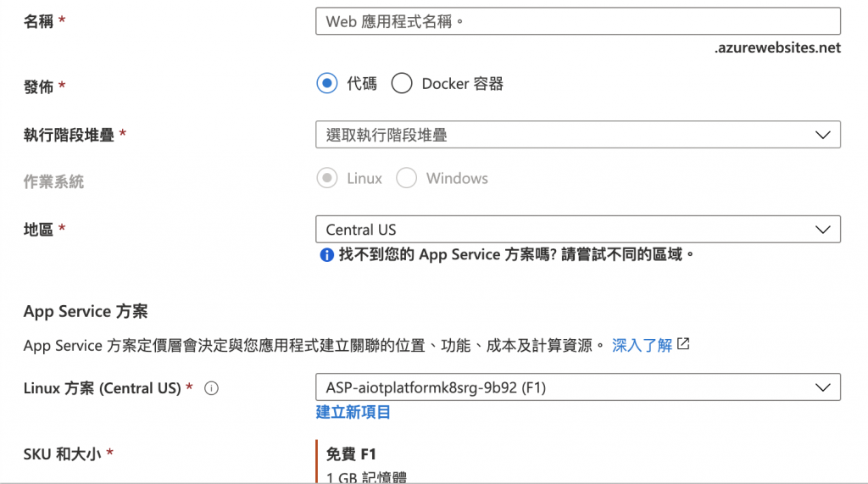This screenshot has height=484, width=868.
Task: Click the SKU 和大小 field label
Action: (x=62, y=454)
